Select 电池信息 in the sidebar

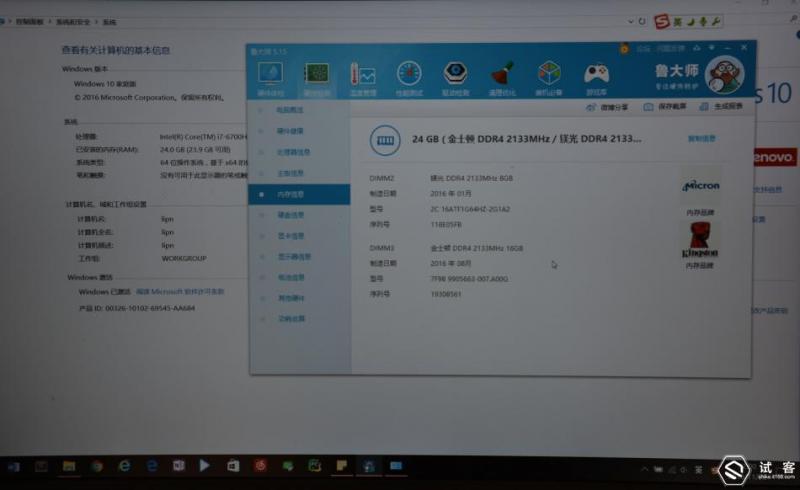(291, 277)
